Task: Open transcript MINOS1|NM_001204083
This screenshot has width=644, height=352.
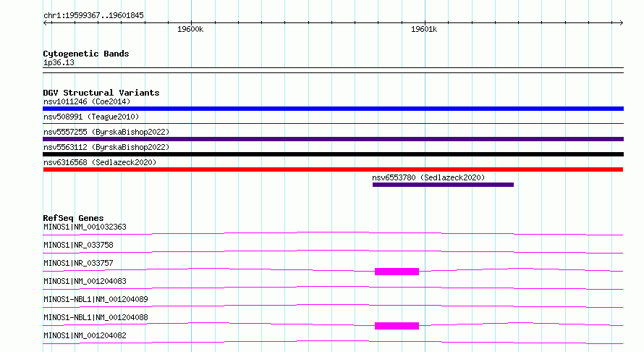Action: [85, 281]
